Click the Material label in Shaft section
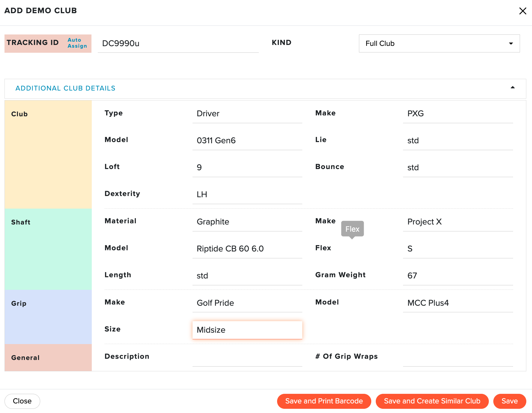The width and height of the screenshot is (532, 413). (x=121, y=221)
